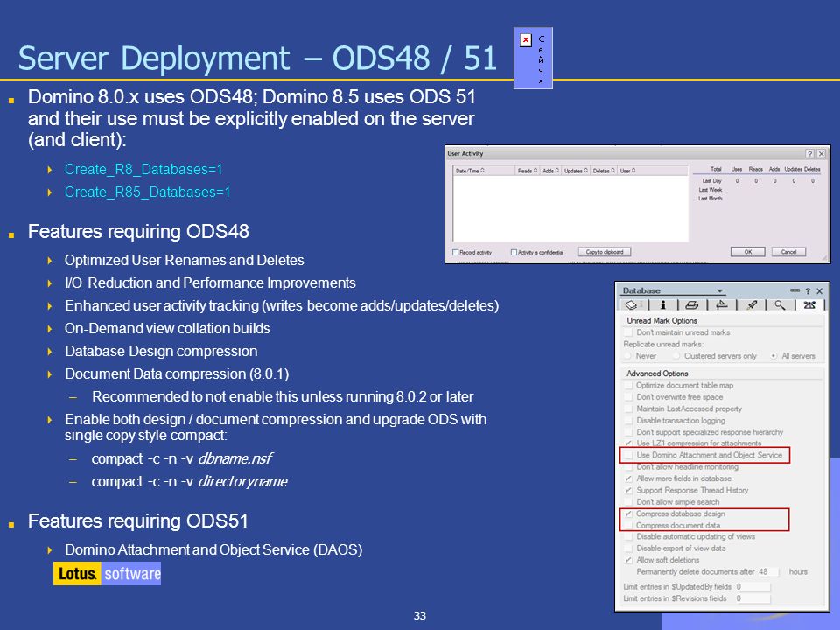This screenshot has width=840, height=630.
Task: Toggle Disable transaction logging checkbox
Action: coord(629,421)
